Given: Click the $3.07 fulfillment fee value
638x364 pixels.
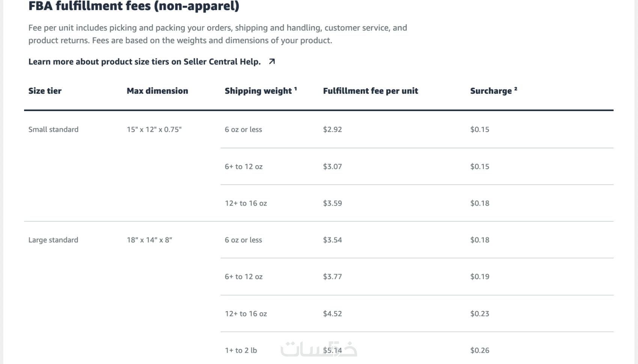Looking at the screenshot, I should [332, 166].
